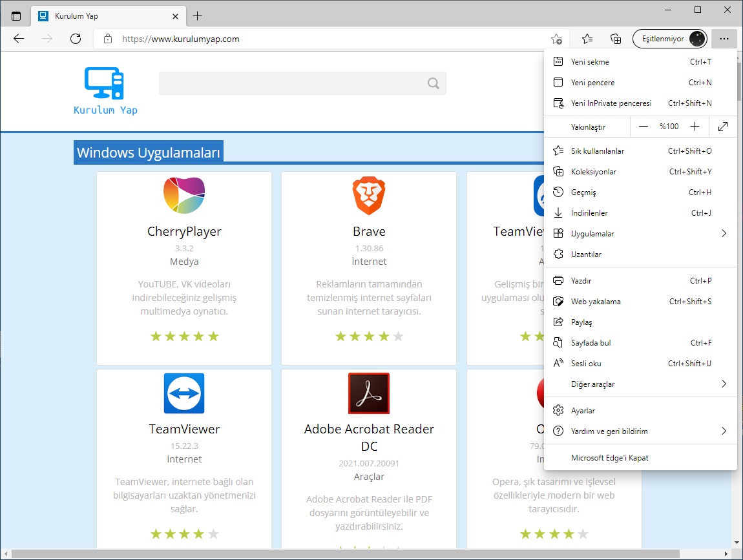Viewport: 743px width, 560px height.
Task: Start Sesli oku read aloud
Action: click(640, 364)
